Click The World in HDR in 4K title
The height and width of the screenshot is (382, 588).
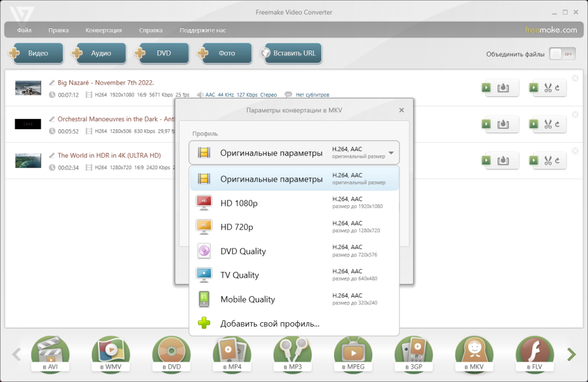[109, 155]
